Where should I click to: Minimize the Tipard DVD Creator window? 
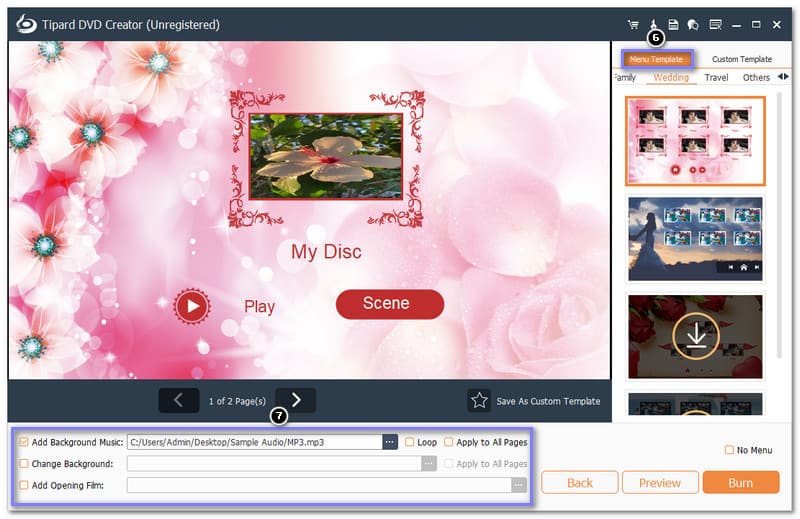pos(736,24)
